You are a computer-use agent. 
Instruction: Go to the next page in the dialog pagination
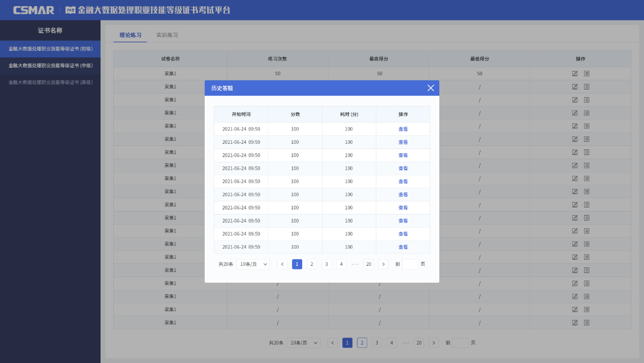click(x=383, y=264)
